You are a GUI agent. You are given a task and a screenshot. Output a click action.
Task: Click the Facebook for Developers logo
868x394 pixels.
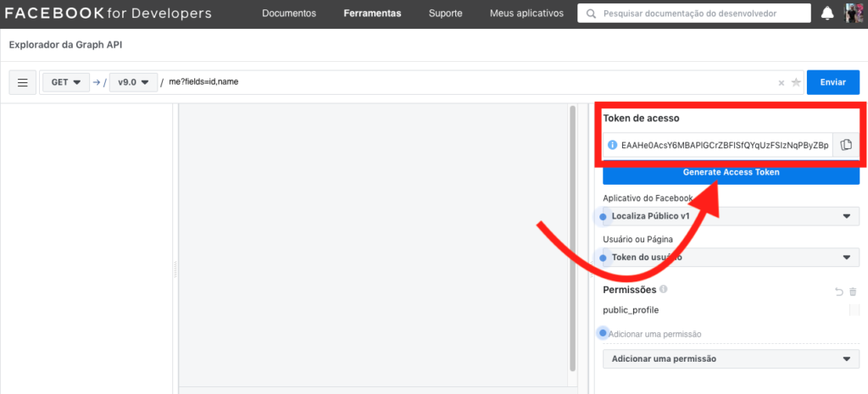[x=108, y=14]
